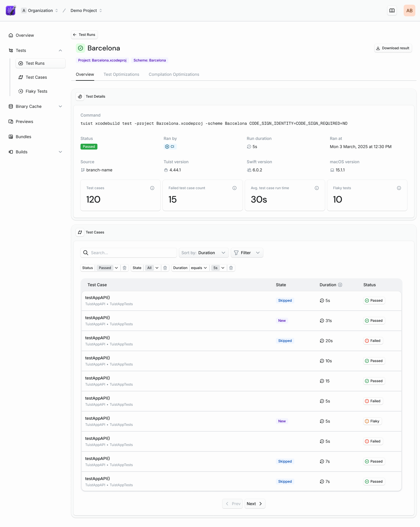Click the download icon in Download result
The image size is (420, 527).
tap(378, 48)
